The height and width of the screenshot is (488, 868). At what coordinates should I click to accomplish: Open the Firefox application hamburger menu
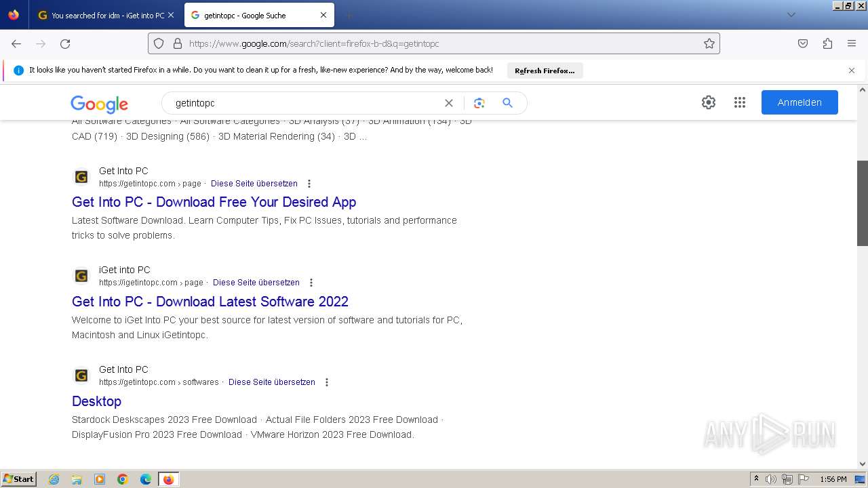point(852,43)
